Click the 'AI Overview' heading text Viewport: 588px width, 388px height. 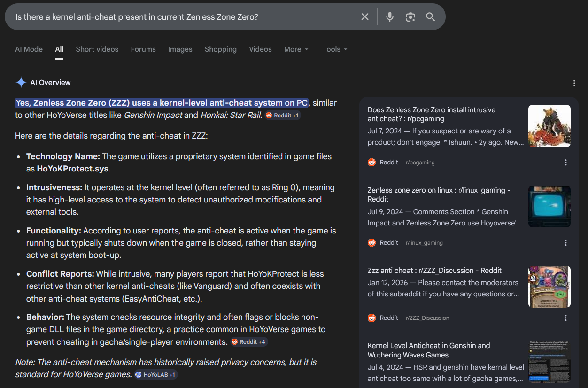[x=50, y=83]
